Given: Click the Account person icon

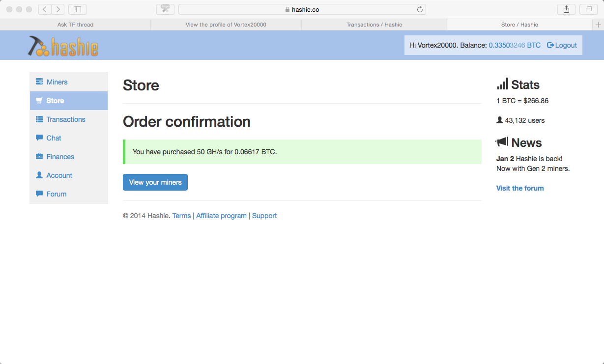Looking at the screenshot, I should pos(39,175).
